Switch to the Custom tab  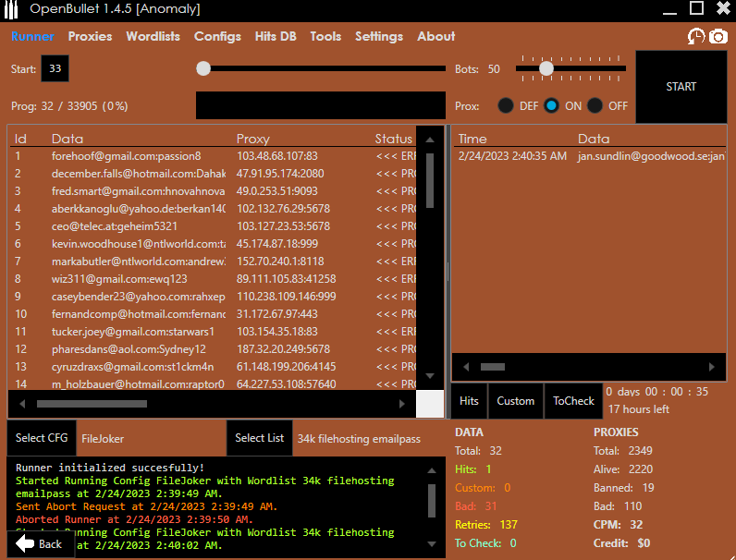pos(516,401)
